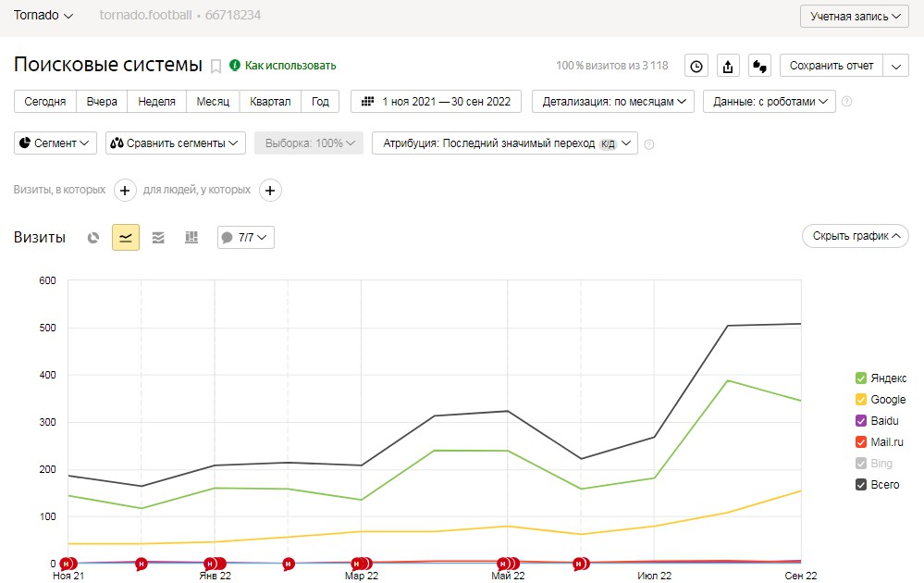Toggle the Яндекс series checkbox
Image resolution: width=924 pixels, height=583 pixels.
tap(861, 378)
